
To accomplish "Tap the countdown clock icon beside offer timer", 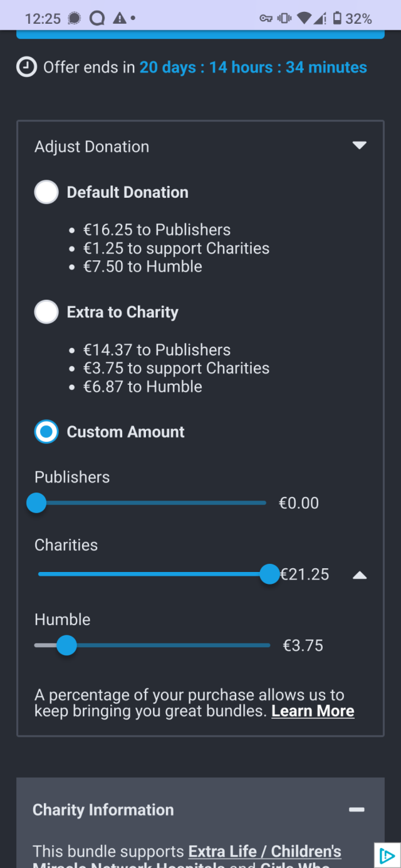I will click(26, 66).
